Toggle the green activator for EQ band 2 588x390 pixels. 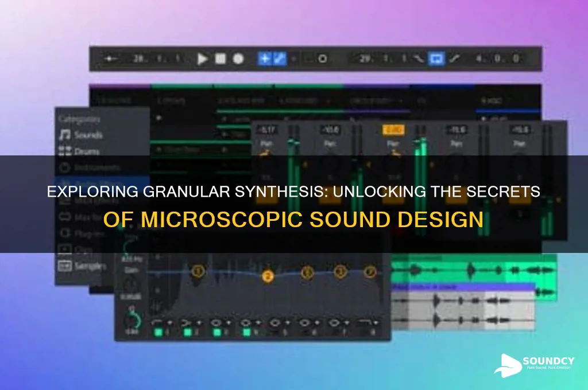tap(188, 332)
